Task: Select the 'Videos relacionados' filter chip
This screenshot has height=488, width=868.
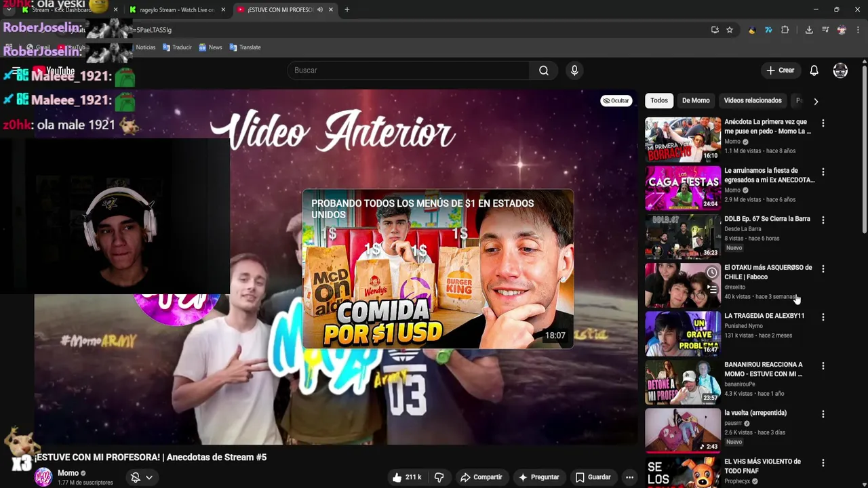Action: [753, 100]
